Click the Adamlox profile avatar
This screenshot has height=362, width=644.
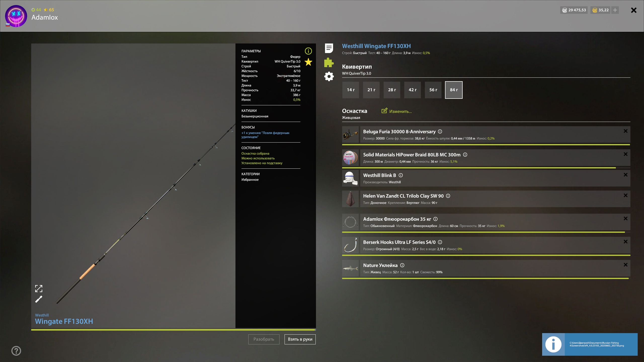click(16, 16)
